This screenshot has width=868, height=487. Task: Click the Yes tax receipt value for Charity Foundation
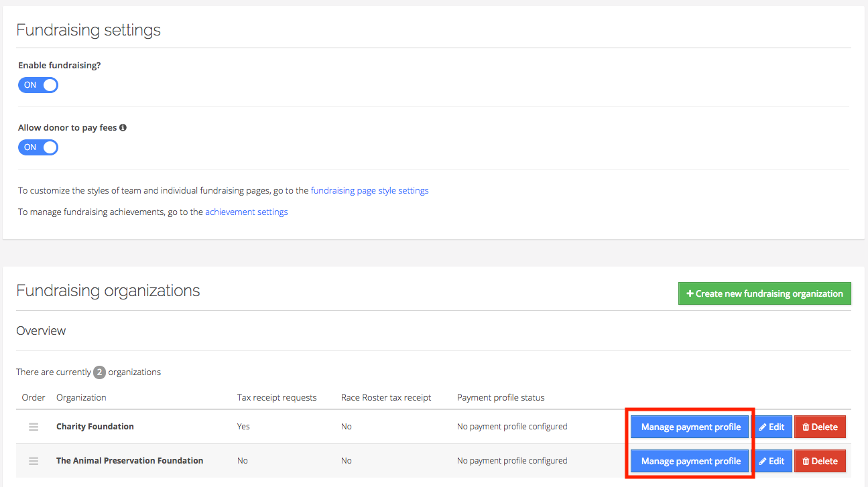(x=243, y=426)
